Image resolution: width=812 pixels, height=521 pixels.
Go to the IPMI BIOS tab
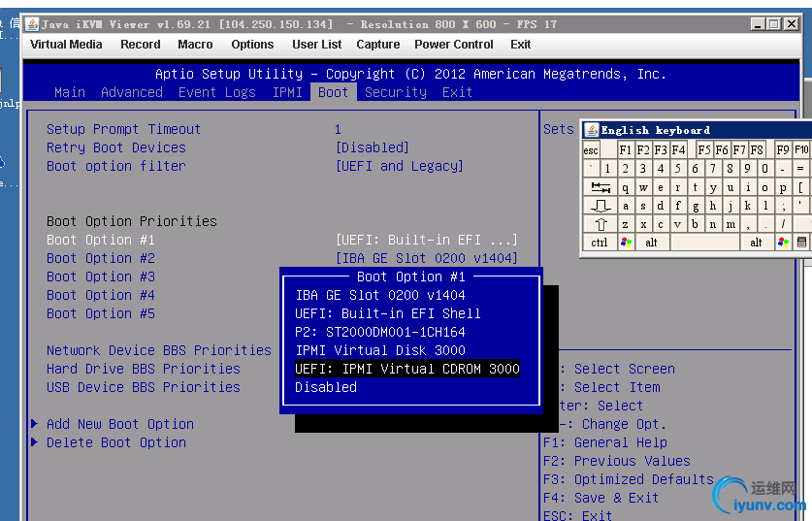[x=287, y=92]
